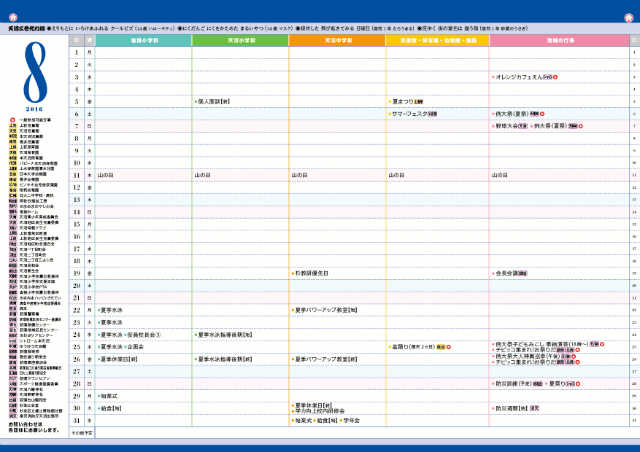This screenshot has height=452, width=640.
Task: Click the 始業式 event on day 31 orange column
Action: coord(302,420)
